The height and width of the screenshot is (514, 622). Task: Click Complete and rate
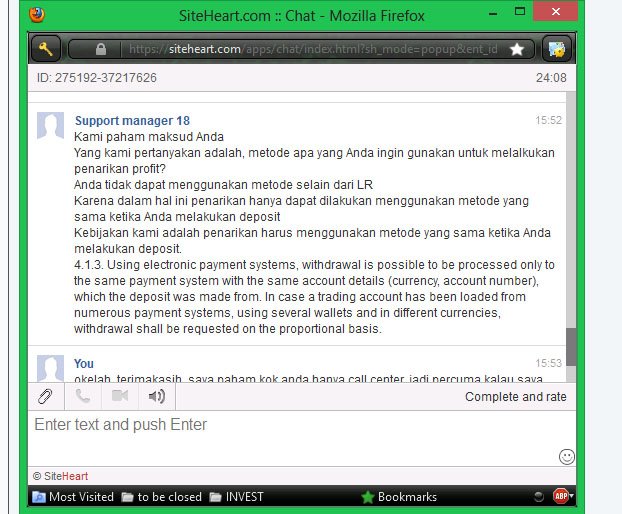[516, 397]
